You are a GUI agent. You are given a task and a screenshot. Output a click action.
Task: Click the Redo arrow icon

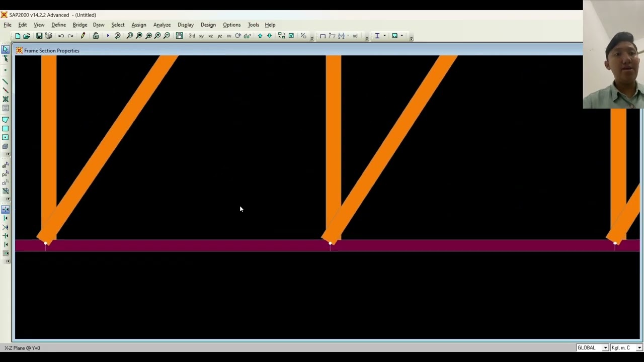tap(70, 36)
